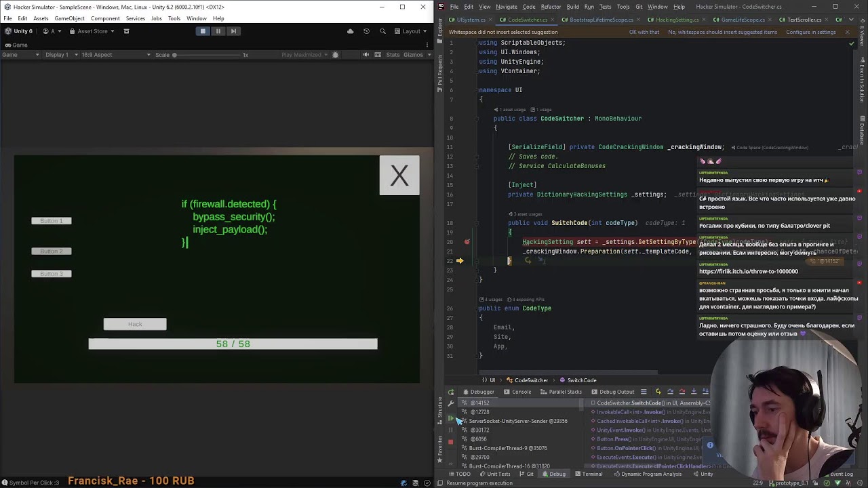Click Unity toolbar search icon
This screenshot has width=868, height=488.
pyautogui.click(x=382, y=31)
